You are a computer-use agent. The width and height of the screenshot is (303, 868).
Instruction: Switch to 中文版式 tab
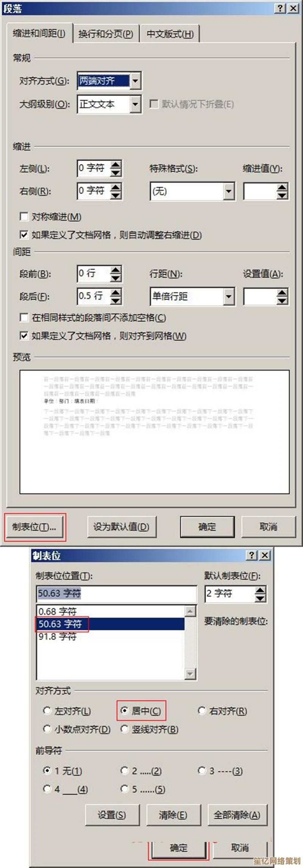click(170, 34)
